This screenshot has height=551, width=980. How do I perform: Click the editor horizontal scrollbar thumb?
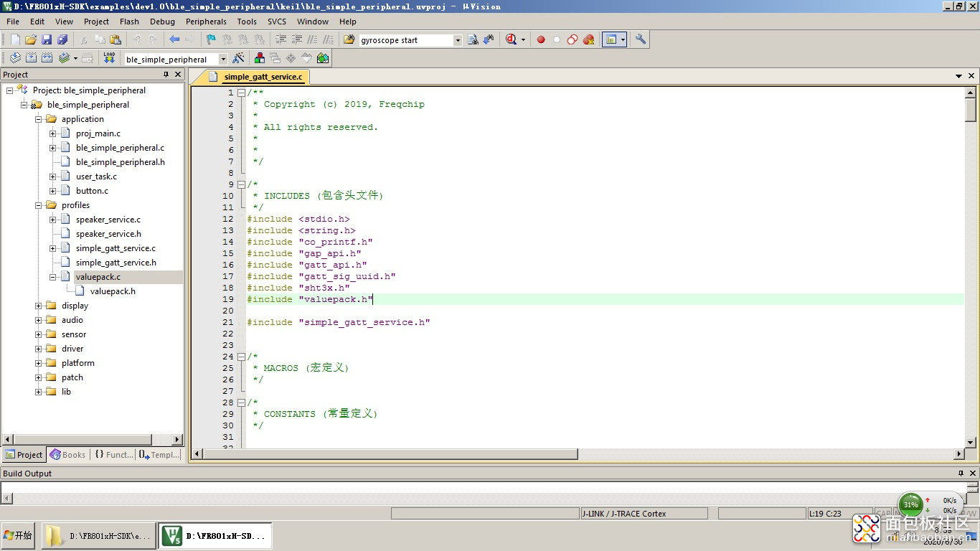coord(390,454)
